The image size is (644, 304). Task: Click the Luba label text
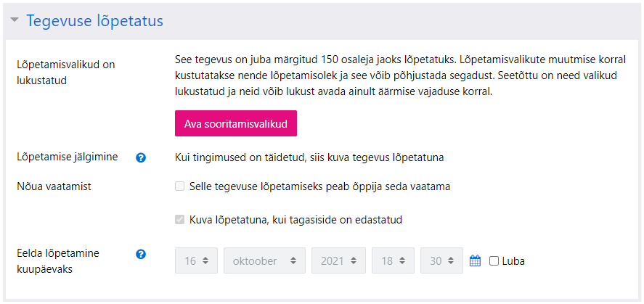(x=513, y=261)
